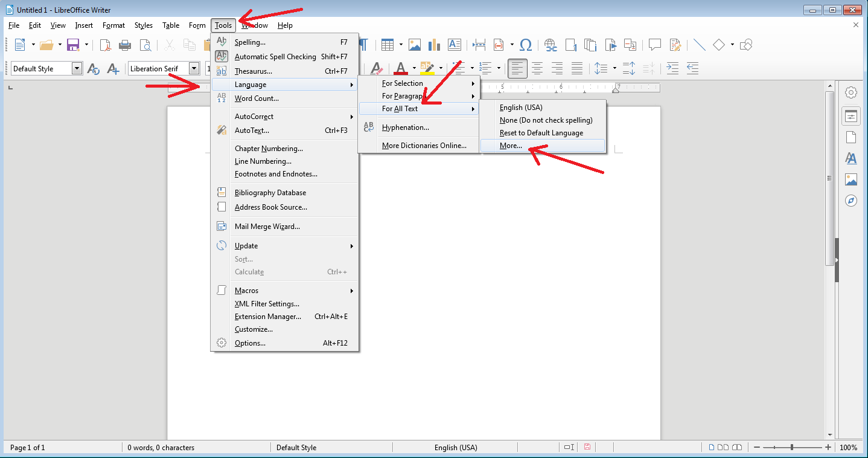Select book view in status bar
This screenshot has width=868, height=458.
736,448
